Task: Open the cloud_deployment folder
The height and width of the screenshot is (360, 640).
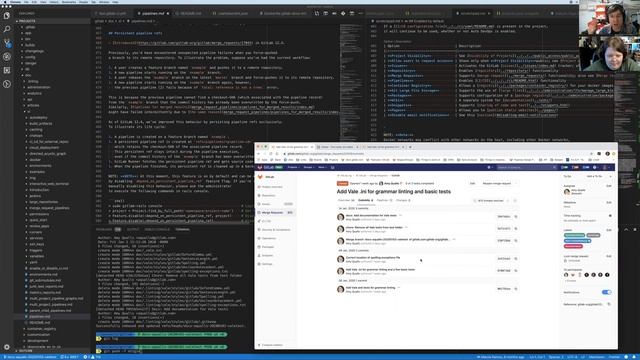Action: pyautogui.click(x=44, y=147)
